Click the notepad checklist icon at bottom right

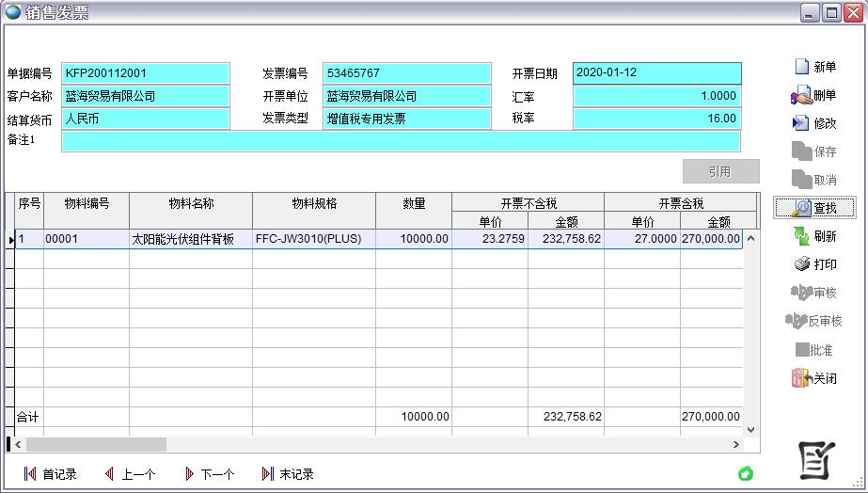[x=816, y=458]
